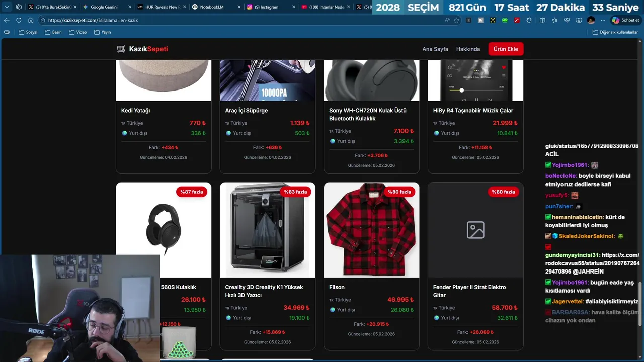Screen dimensions: 644x362
Task: Click the 58.700 ₺ Fender price
Action: [505, 308]
